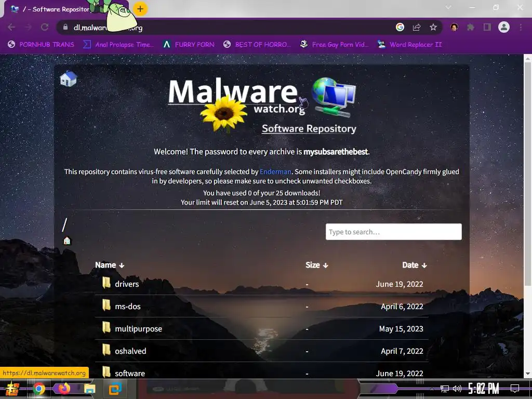The height and width of the screenshot is (399, 532).
Task: Toggle the browser side panel icon
Action: click(x=487, y=27)
